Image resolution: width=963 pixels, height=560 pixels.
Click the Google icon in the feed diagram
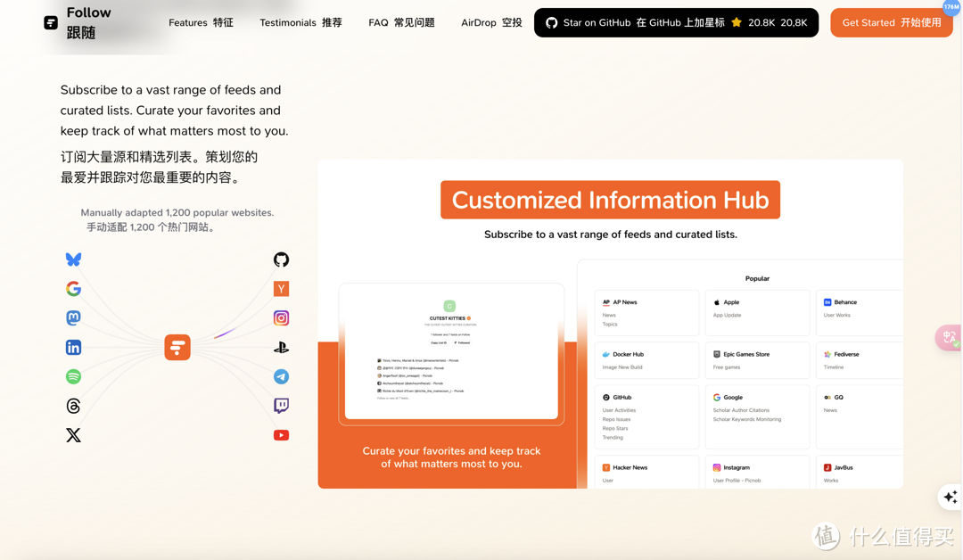tap(73, 289)
